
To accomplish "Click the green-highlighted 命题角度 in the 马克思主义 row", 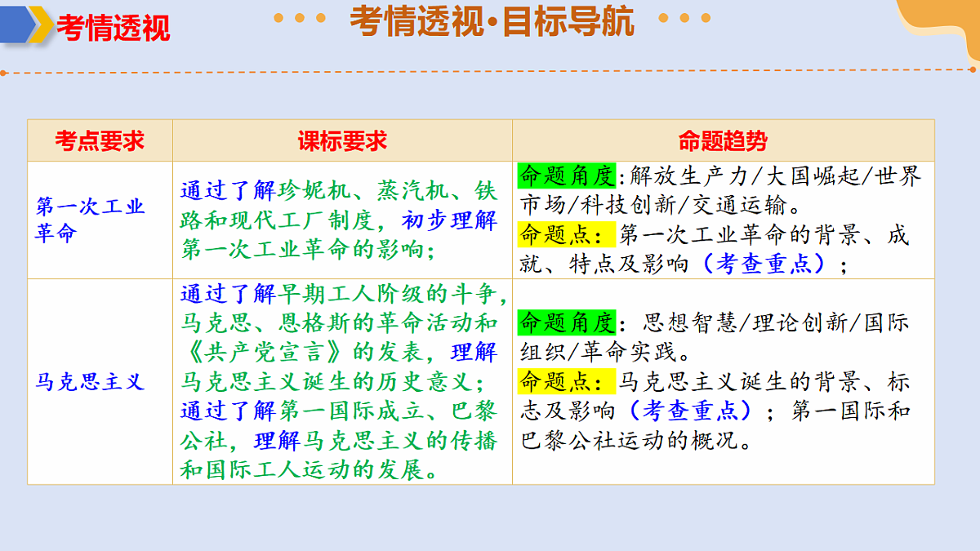I will pos(568,322).
